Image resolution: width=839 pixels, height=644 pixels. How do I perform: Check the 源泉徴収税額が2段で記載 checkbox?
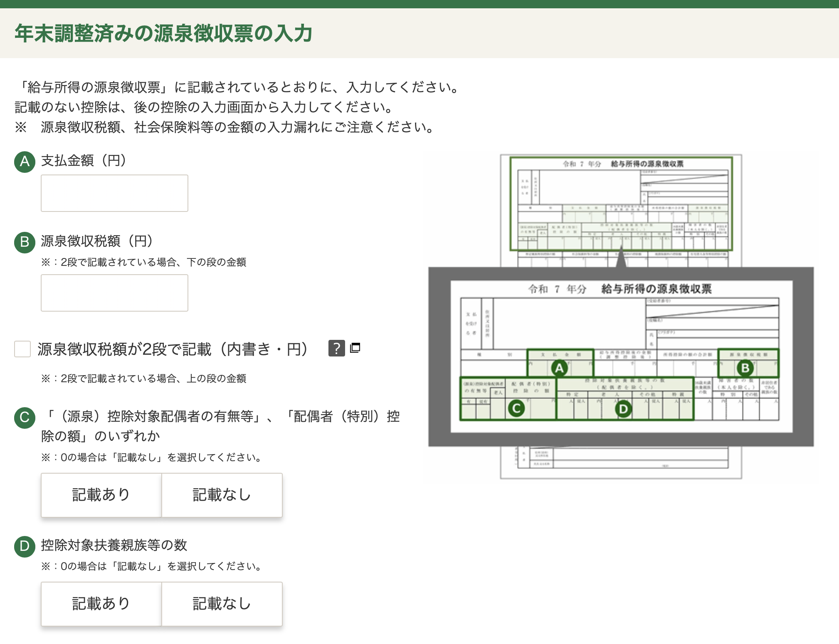pos(22,349)
